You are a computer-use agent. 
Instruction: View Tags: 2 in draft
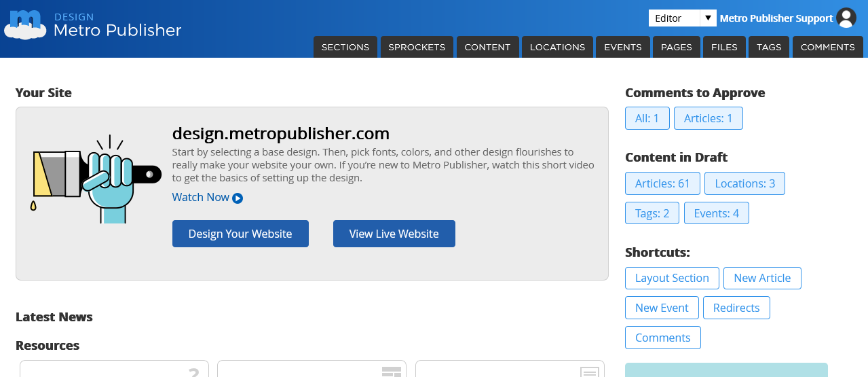[x=652, y=213]
